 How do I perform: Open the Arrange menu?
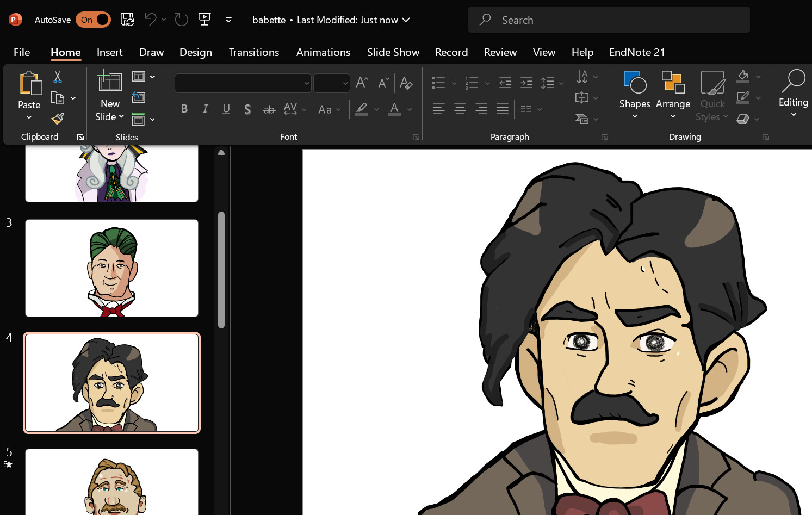click(x=673, y=95)
